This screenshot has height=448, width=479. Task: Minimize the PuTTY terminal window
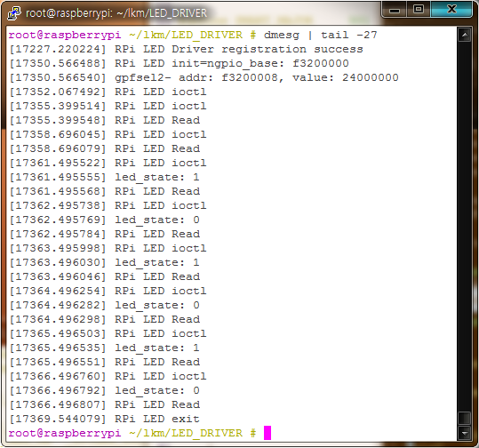[x=394, y=10]
